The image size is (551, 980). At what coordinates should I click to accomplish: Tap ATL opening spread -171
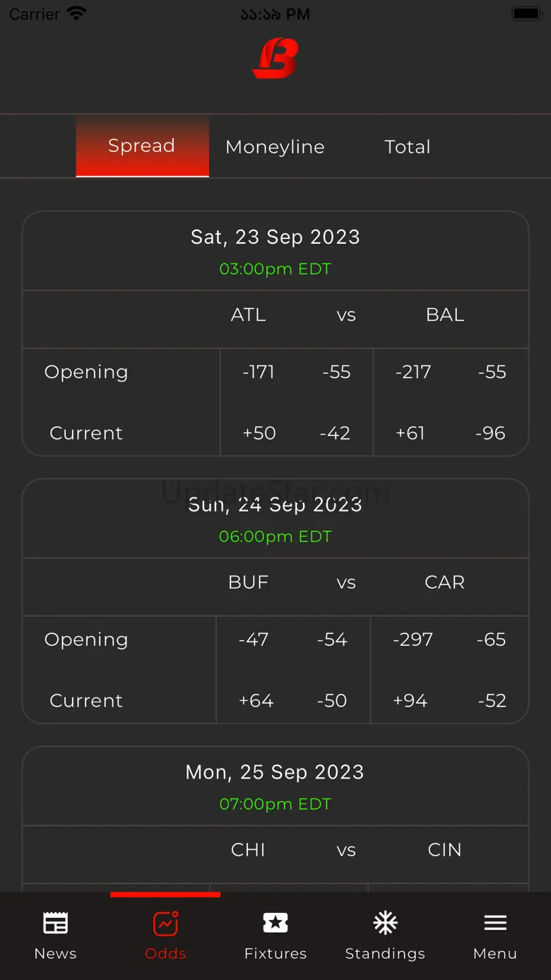point(259,372)
